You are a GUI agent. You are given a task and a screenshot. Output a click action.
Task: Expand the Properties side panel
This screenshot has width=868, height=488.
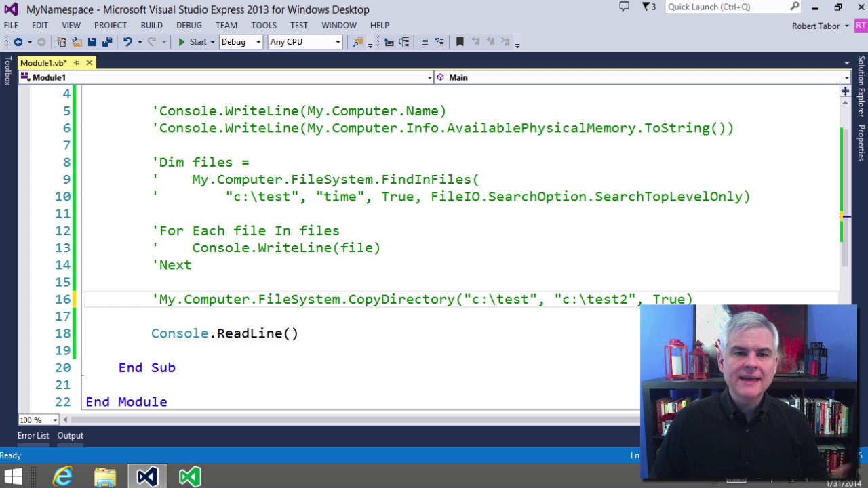tap(861, 142)
